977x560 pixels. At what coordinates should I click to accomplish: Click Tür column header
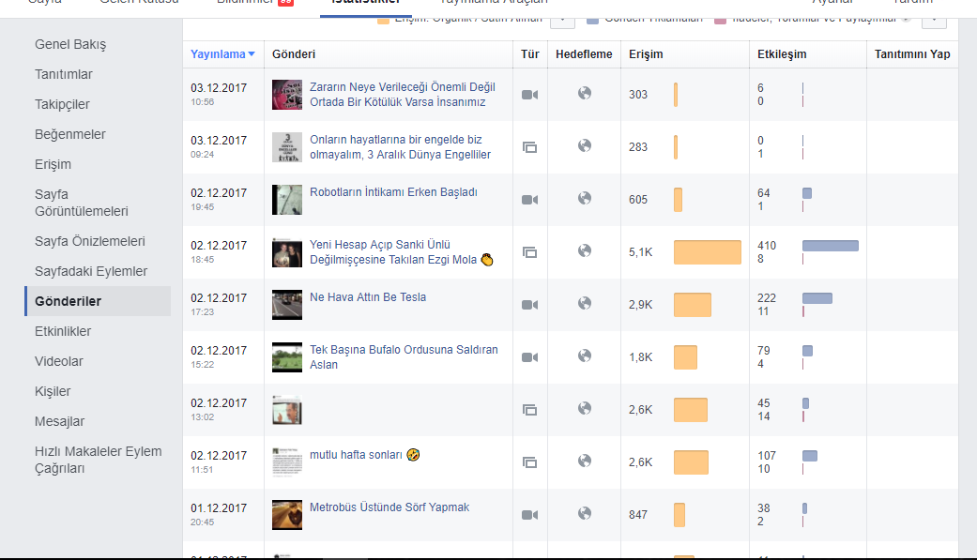[529, 54]
